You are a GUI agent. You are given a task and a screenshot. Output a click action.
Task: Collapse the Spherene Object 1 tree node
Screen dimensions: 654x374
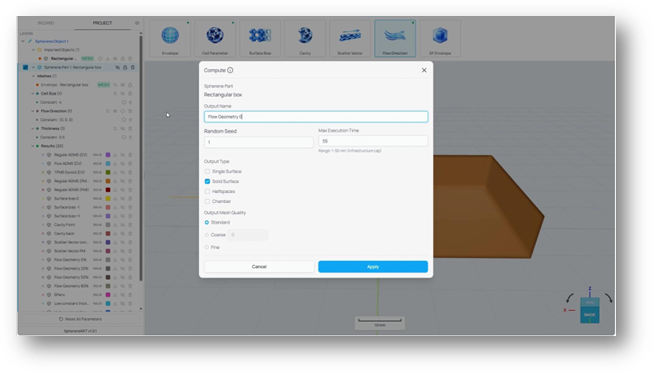(x=23, y=41)
